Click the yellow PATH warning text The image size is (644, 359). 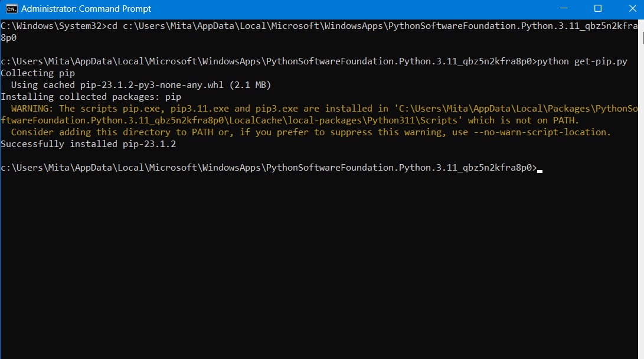click(236, 108)
